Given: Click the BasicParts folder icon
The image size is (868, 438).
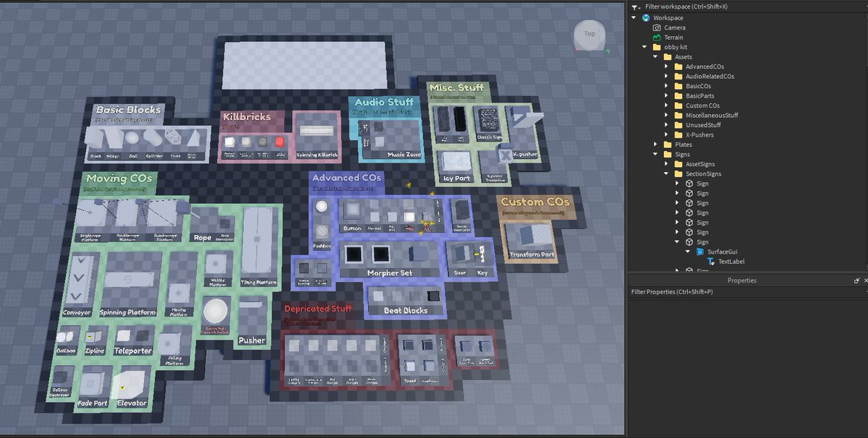Looking at the screenshot, I should click(678, 95).
